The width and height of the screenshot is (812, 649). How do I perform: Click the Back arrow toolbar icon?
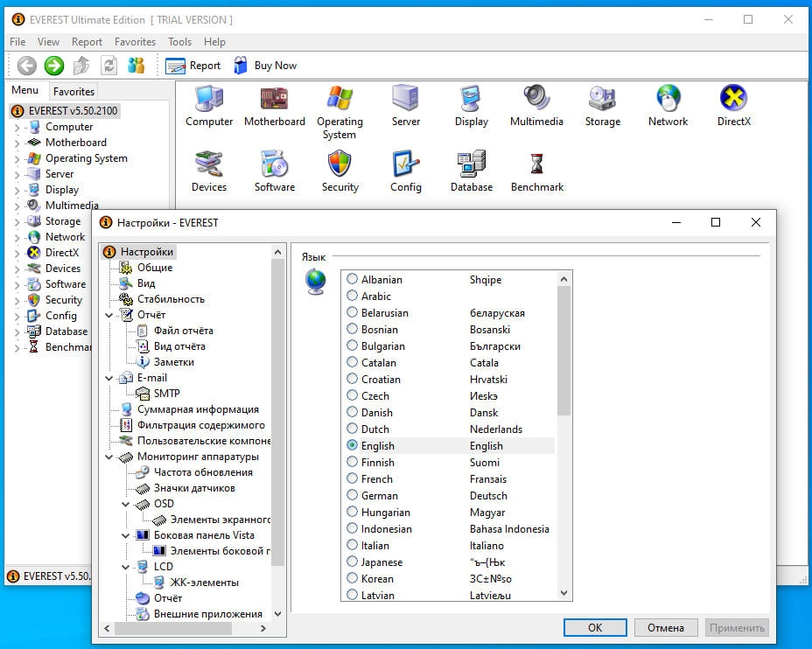click(x=27, y=66)
